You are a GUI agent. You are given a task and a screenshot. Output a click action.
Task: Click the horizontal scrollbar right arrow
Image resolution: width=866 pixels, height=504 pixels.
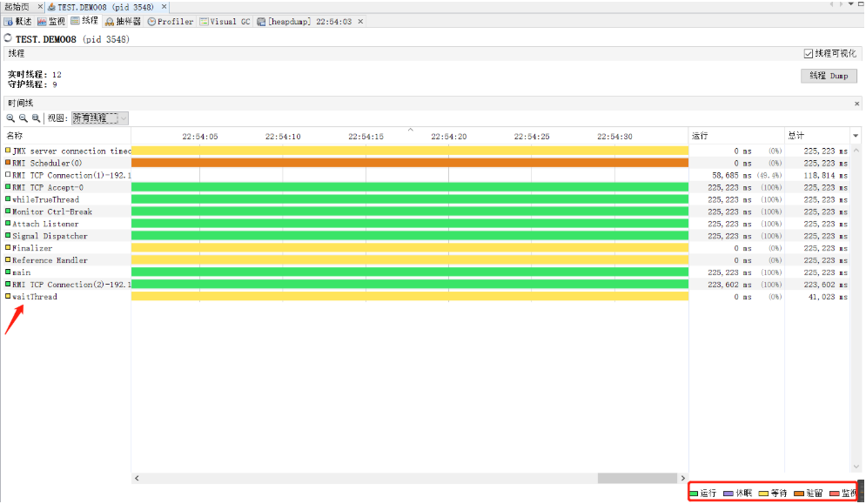pyautogui.click(x=683, y=478)
